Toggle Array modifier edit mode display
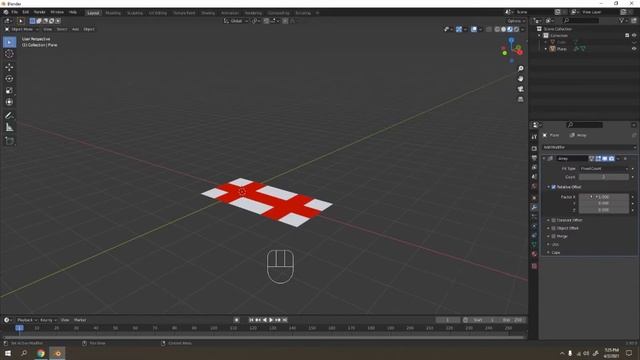This screenshot has height=360, width=640. [598, 158]
